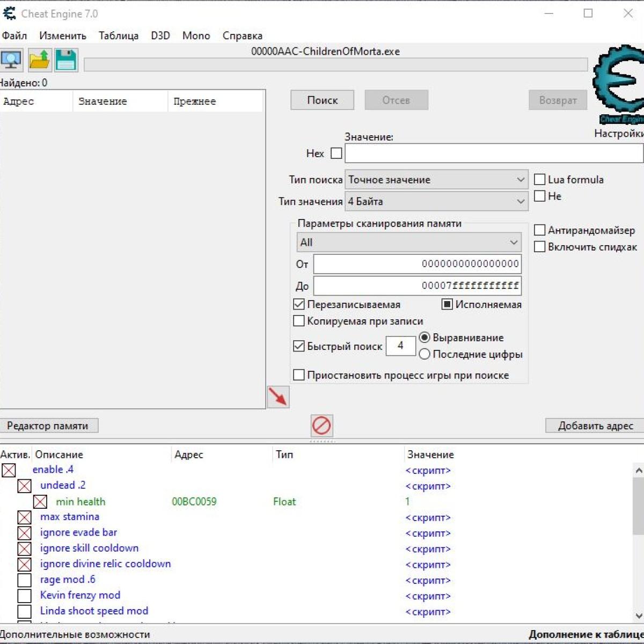Expand the 'Тип значения' 4 Байта dropdown
Viewport: 644px width, 644px height.
pos(436,202)
